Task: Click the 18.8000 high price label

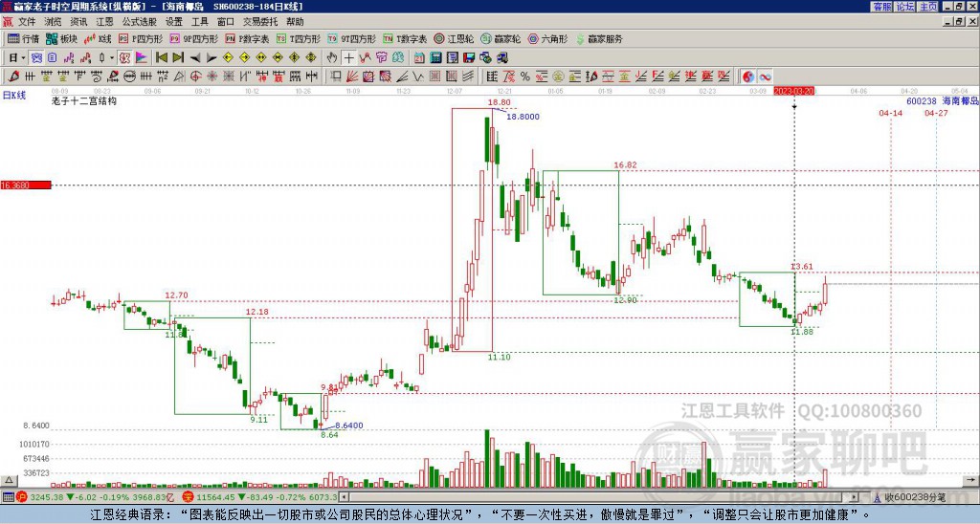Action: tap(523, 117)
